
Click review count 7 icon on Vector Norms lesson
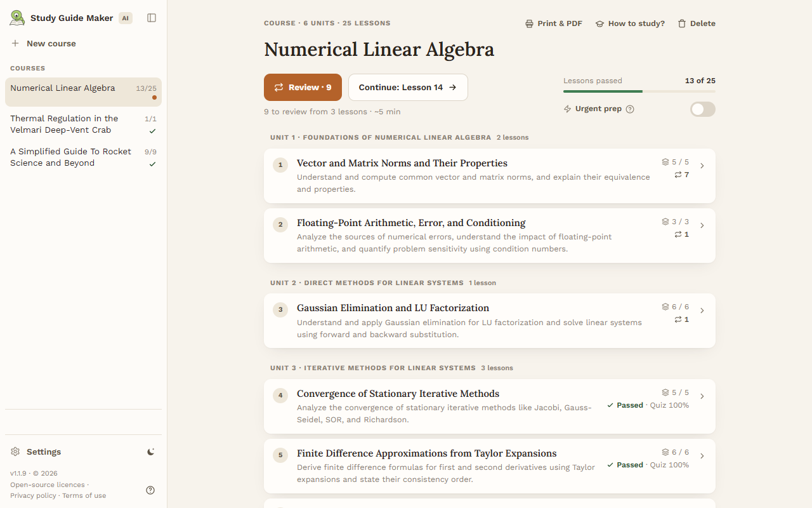click(x=678, y=175)
